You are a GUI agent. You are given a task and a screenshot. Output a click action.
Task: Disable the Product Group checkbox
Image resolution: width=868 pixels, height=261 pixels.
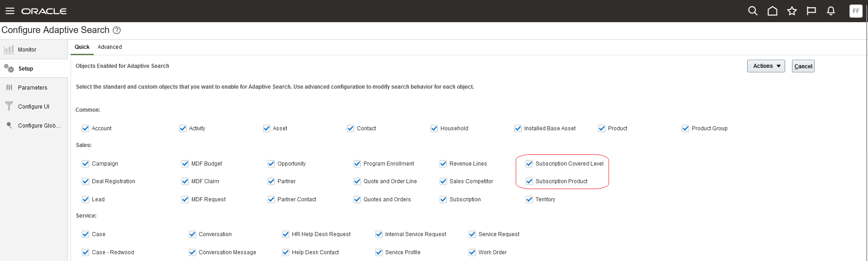686,128
